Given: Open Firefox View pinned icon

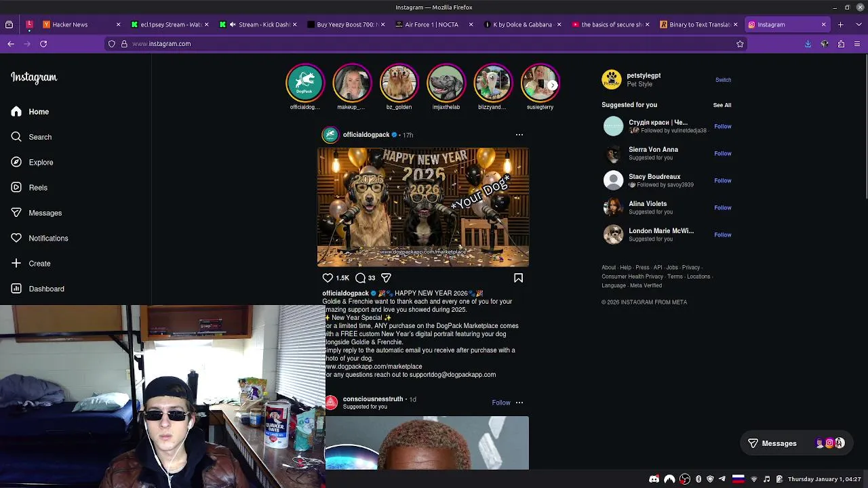Looking at the screenshot, I should [9, 24].
